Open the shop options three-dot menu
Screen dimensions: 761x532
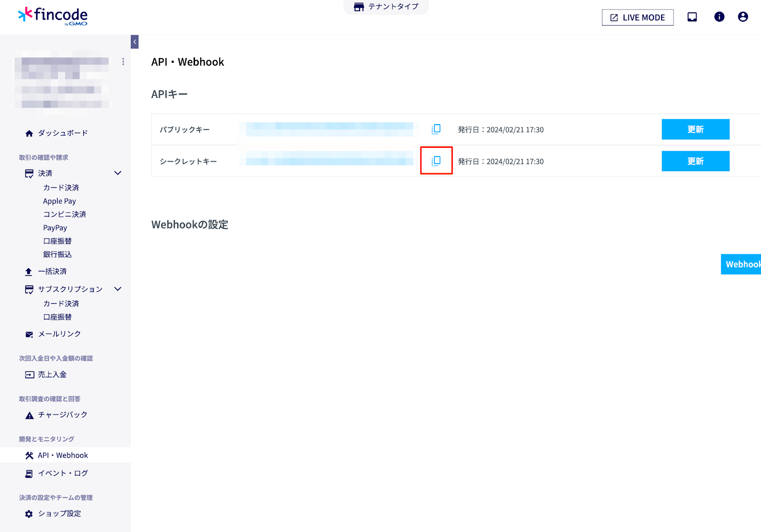pyautogui.click(x=123, y=62)
